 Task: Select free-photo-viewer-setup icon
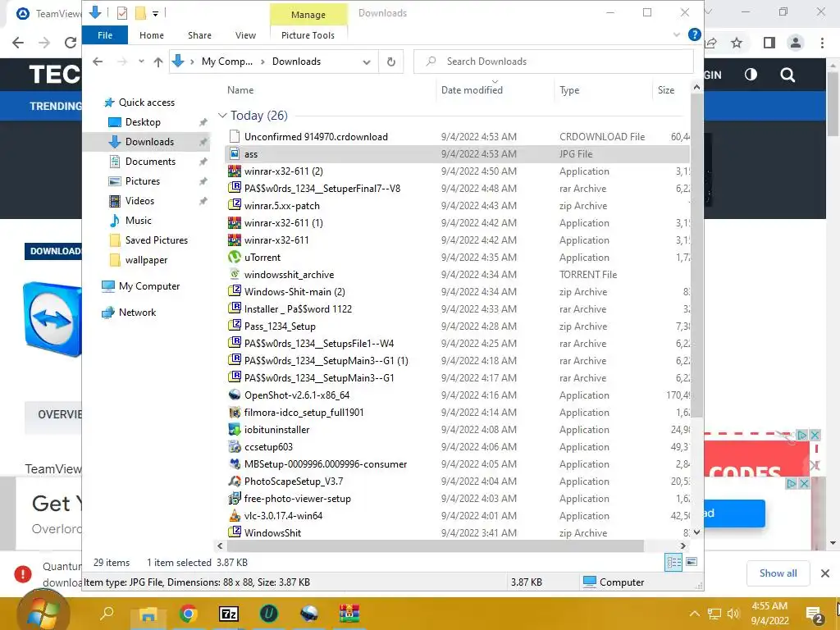click(x=234, y=498)
